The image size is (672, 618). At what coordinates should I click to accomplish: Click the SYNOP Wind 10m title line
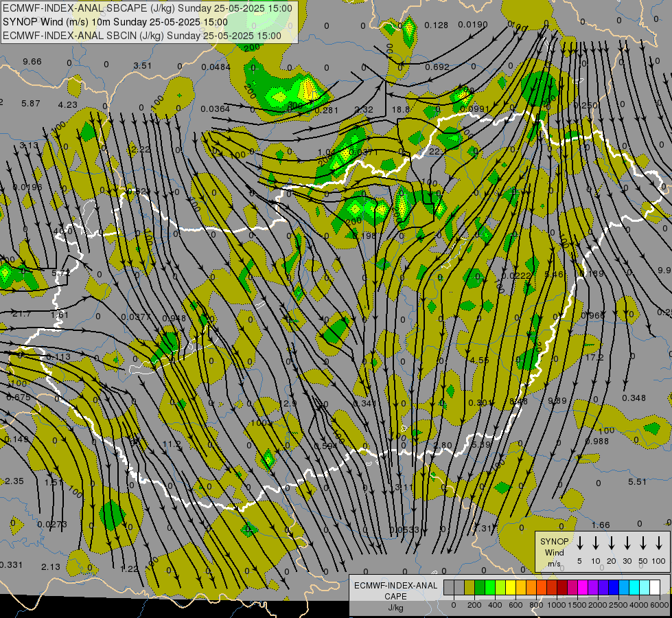(115, 22)
